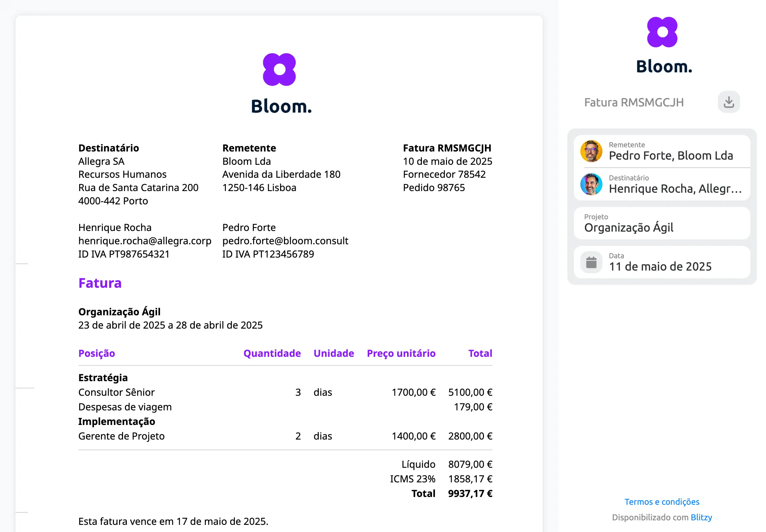Select the Remetente Pedro Forte, Bloom Lda row

[x=661, y=151]
